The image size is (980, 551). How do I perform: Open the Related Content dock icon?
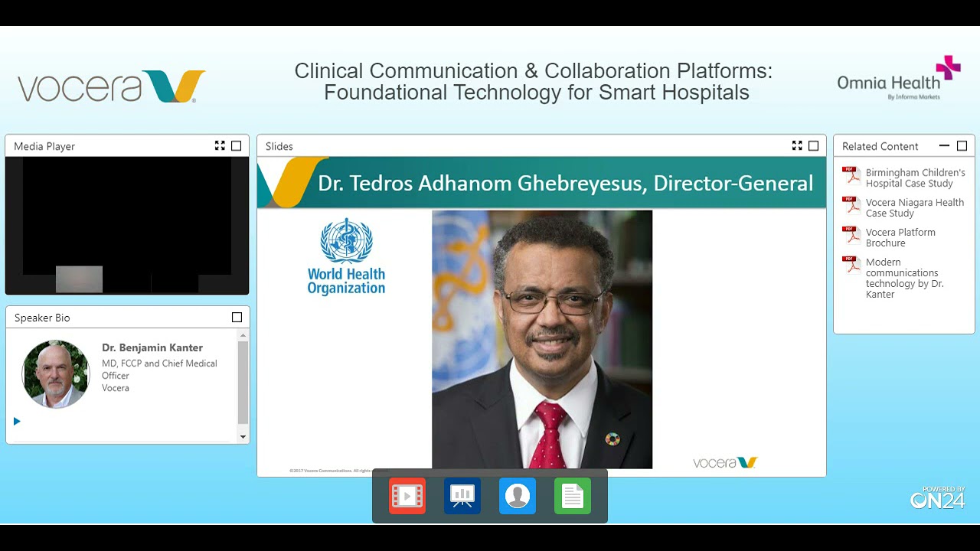pos(573,496)
